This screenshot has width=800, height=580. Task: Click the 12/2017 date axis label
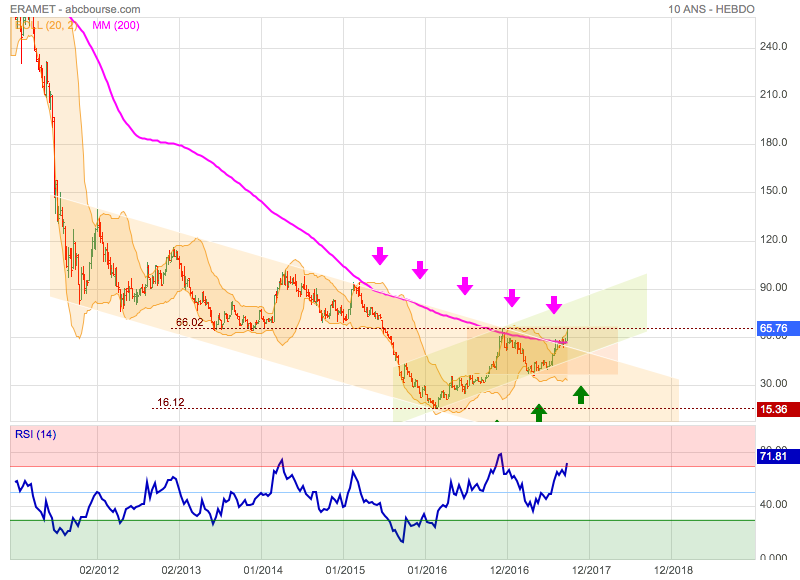[591, 570]
